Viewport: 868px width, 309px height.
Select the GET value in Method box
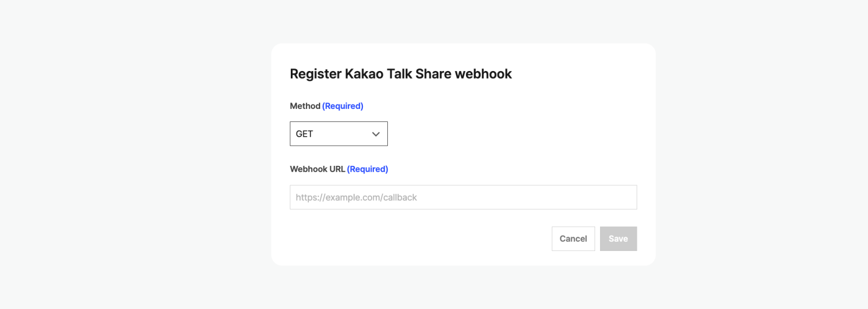(x=304, y=134)
